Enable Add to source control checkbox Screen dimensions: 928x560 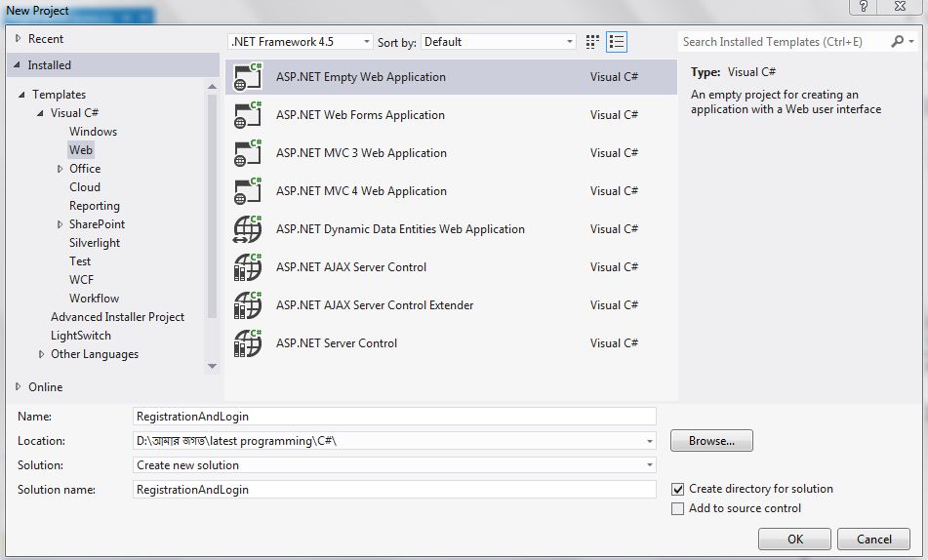(x=678, y=508)
